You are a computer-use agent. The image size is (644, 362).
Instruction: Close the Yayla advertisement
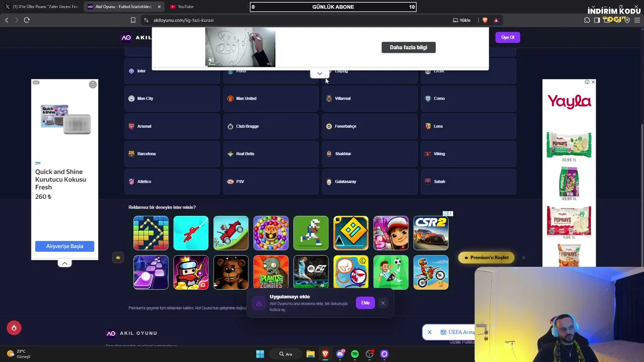(x=593, y=82)
